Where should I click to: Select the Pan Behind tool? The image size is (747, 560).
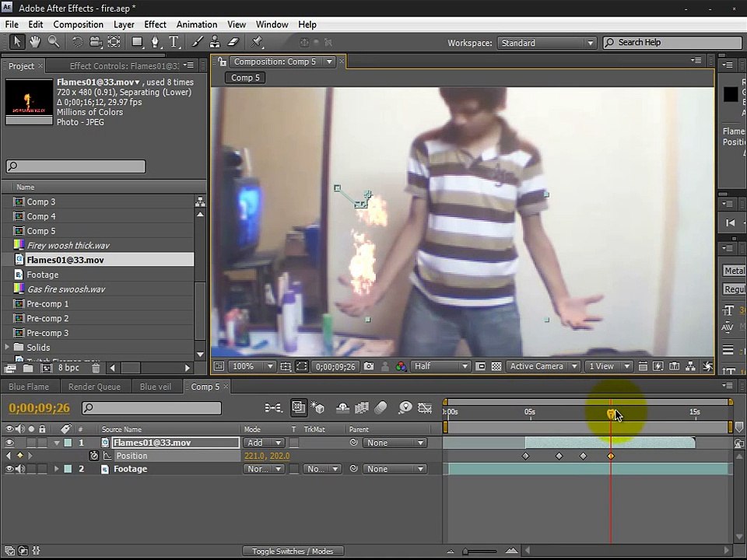[114, 42]
